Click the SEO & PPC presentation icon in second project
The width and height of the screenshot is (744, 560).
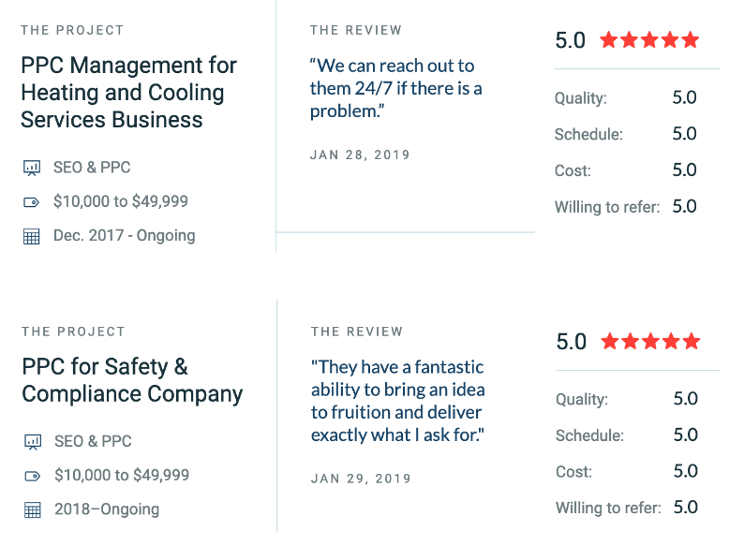[33, 442]
